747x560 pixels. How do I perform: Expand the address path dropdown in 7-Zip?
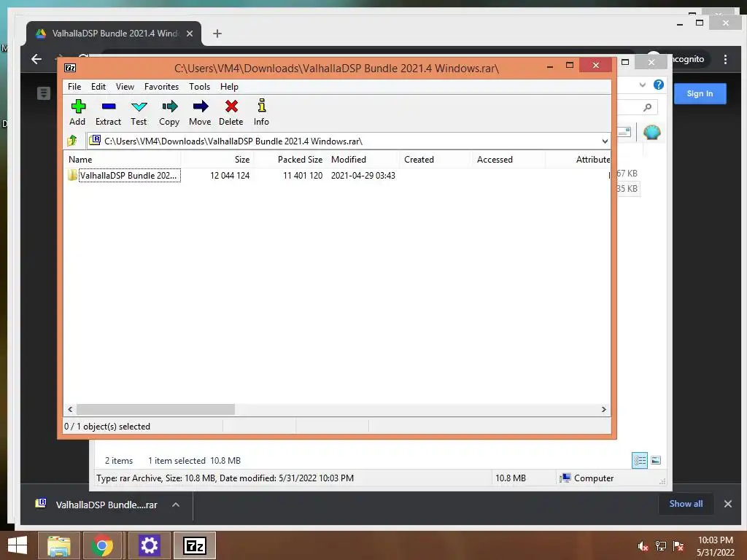click(x=605, y=141)
